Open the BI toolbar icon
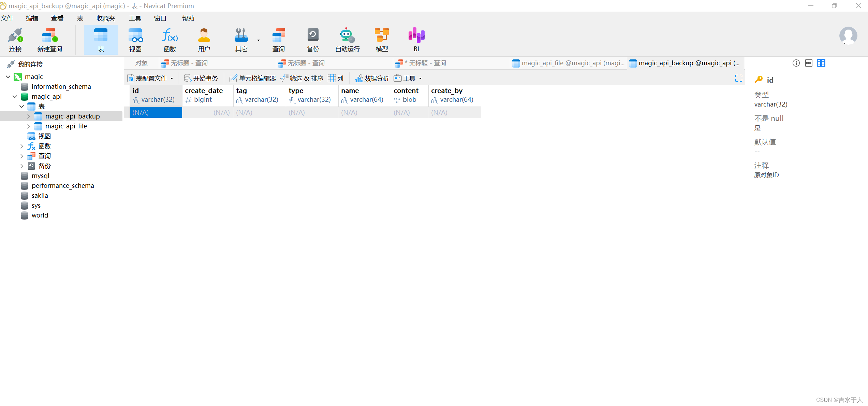This screenshot has height=406, width=868. 416,36
